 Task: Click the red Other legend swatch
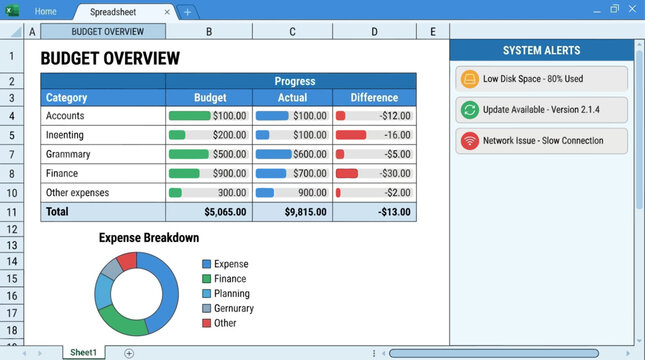(x=206, y=323)
